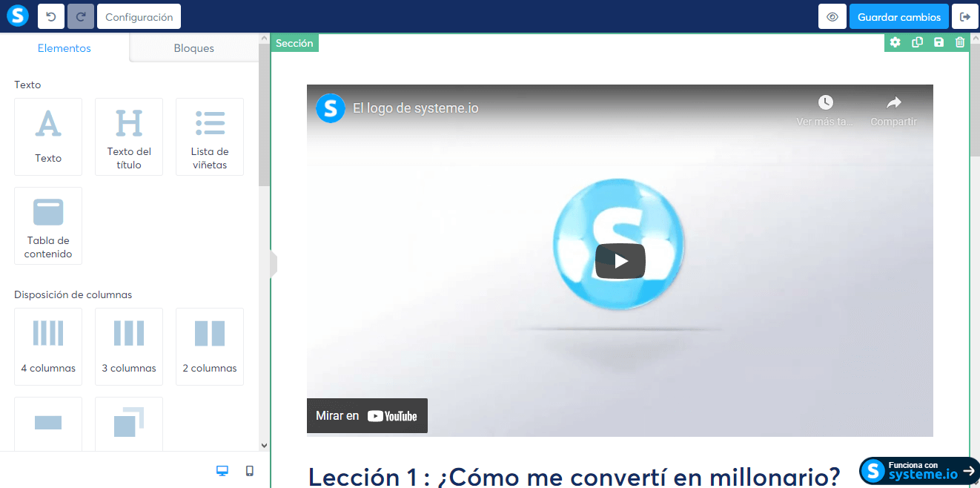980x488 pixels.
Task: Collapse the left sidebar panel handle
Action: click(x=274, y=263)
